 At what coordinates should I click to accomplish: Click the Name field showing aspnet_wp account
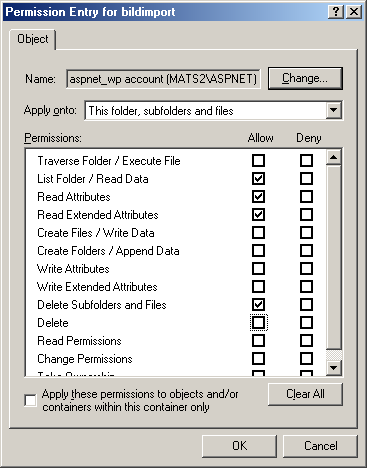pyautogui.click(x=163, y=79)
